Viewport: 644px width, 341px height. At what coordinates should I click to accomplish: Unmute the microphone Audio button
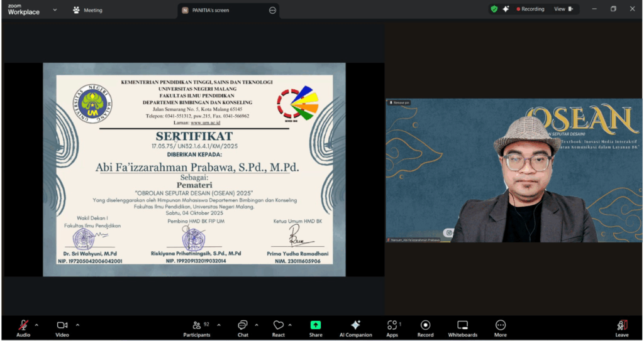[x=23, y=325]
